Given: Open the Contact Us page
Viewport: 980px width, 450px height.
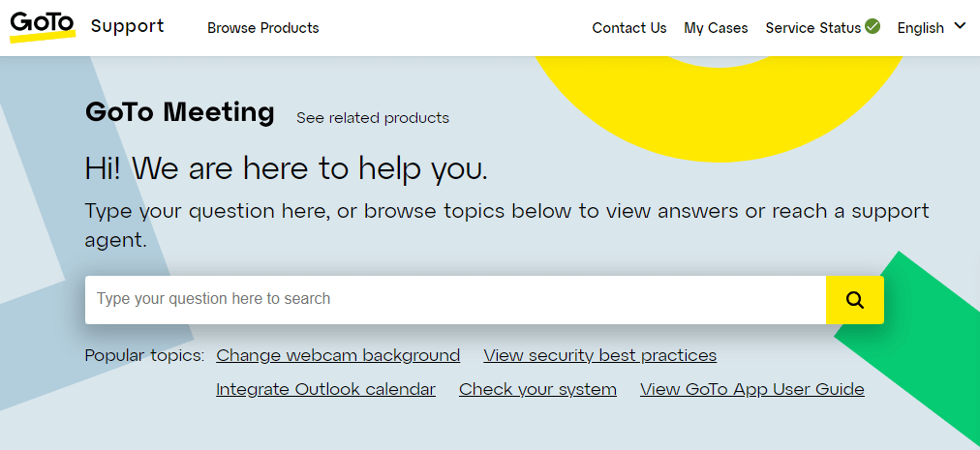Looking at the screenshot, I should pos(629,28).
